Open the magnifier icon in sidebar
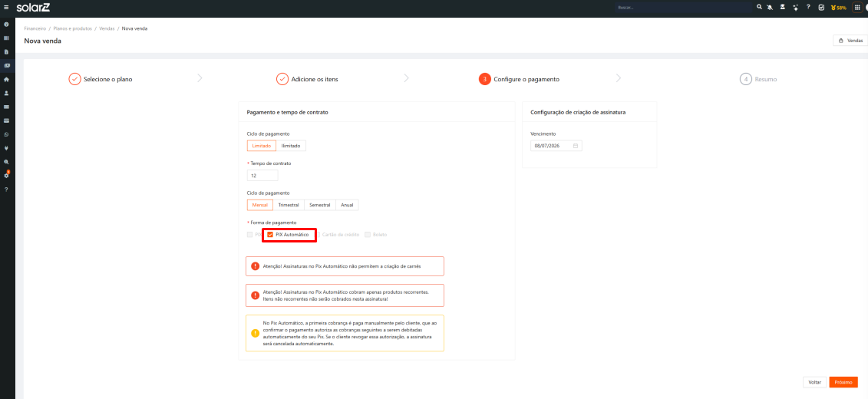868x399 pixels. tap(6, 162)
